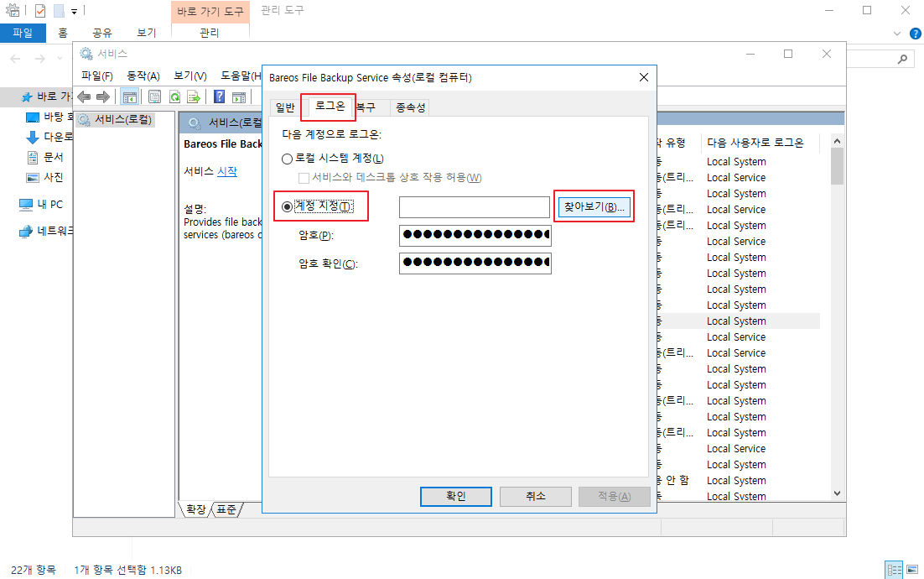The image size is (924, 579).
Task: Click the account name input field
Action: [475, 207]
